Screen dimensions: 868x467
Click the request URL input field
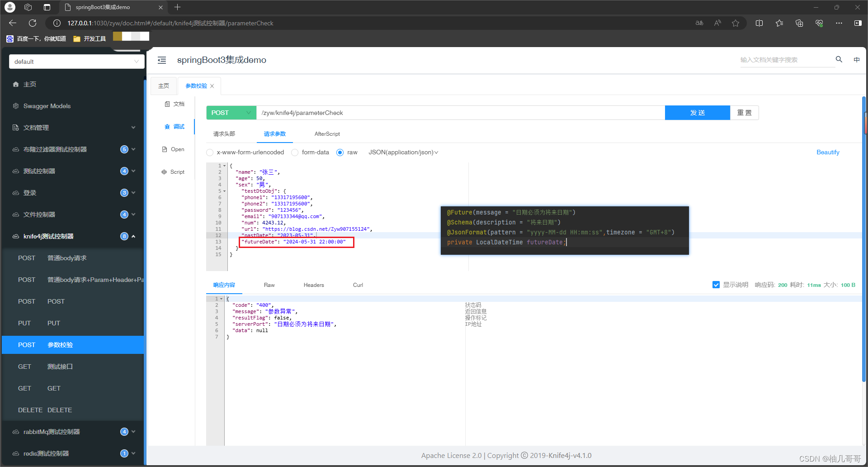(460, 113)
